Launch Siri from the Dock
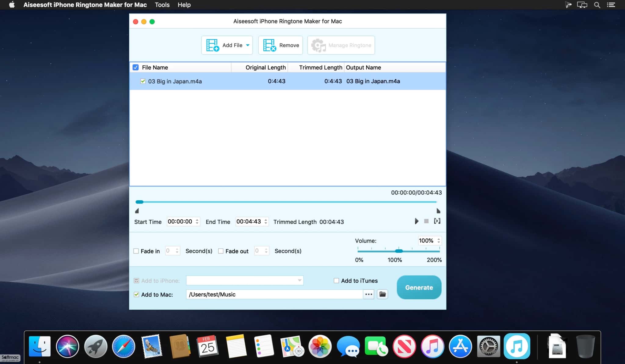The height and width of the screenshot is (364, 625). (67, 346)
